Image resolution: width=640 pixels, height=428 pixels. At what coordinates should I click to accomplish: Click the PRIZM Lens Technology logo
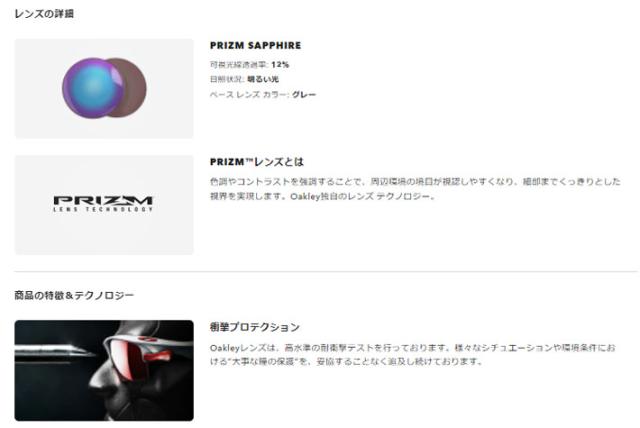103,204
